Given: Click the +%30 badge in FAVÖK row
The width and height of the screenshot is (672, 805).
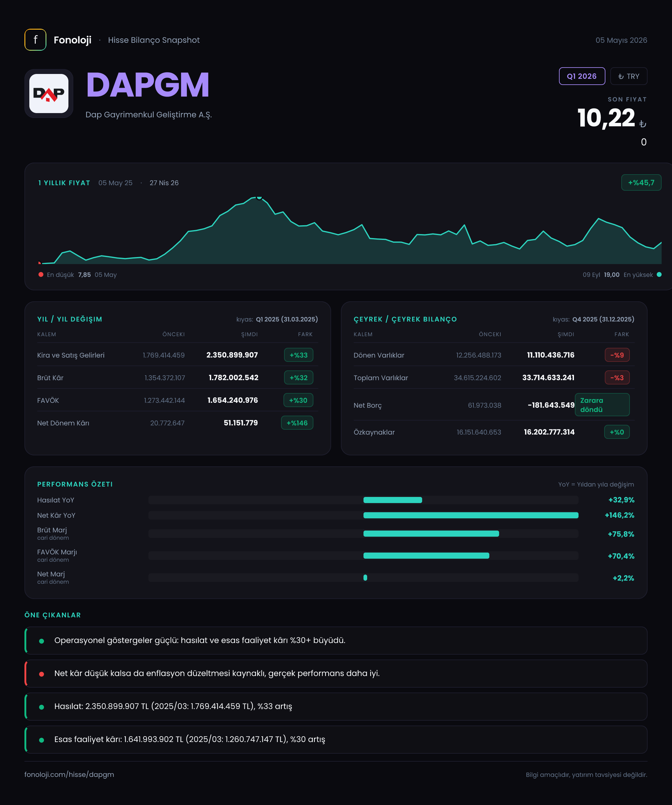Looking at the screenshot, I should click(298, 400).
